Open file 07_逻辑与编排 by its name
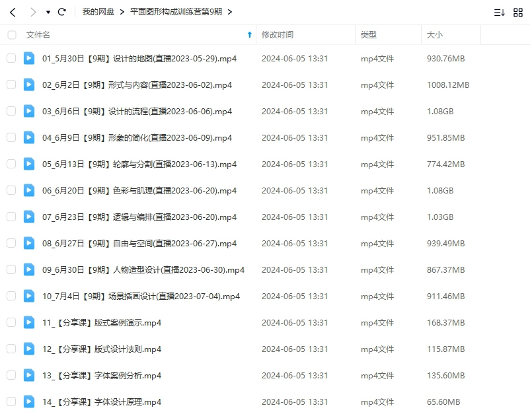Viewport: 530px width, 420px height. click(x=140, y=217)
